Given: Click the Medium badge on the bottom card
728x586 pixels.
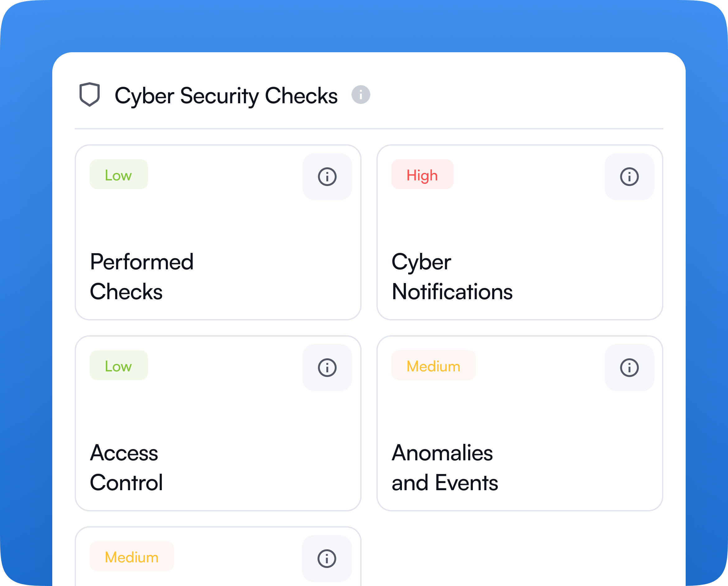Looking at the screenshot, I should click(132, 556).
